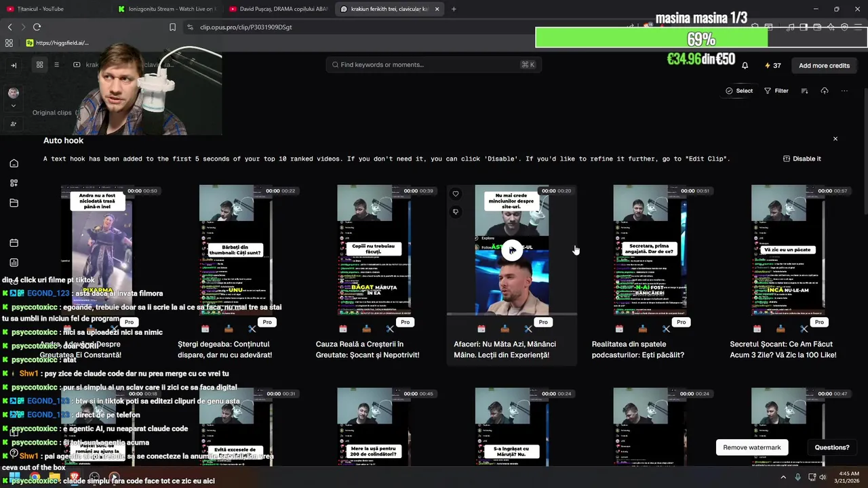Click title Cauza Reală a Creșterii în Greutate
868x488 pixels.
tap(368, 350)
